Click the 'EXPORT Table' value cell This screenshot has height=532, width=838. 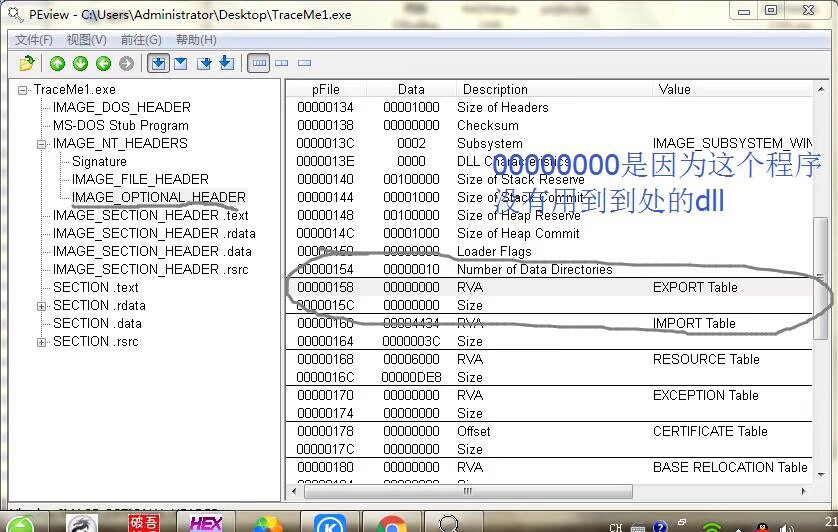pyautogui.click(x=695, y=288)
